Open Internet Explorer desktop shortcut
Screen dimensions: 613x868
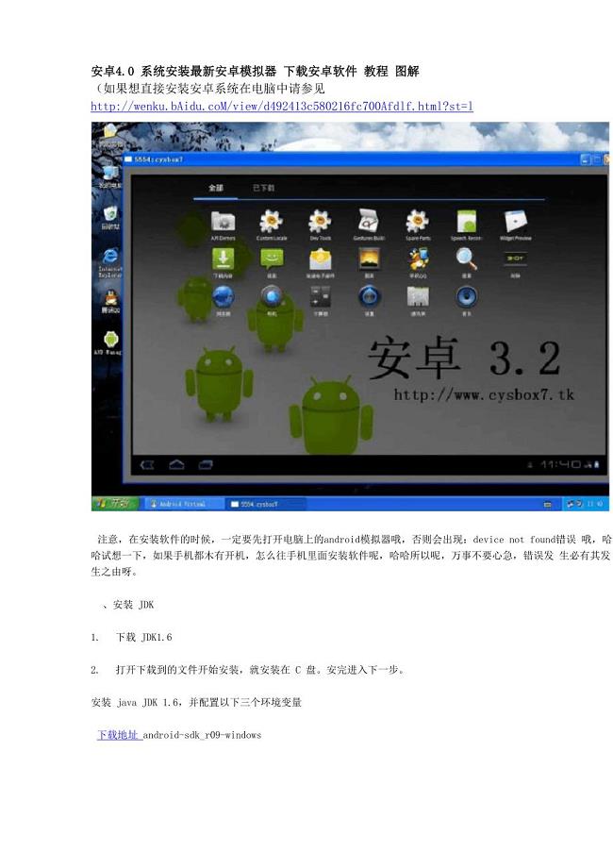pos(111,260)
